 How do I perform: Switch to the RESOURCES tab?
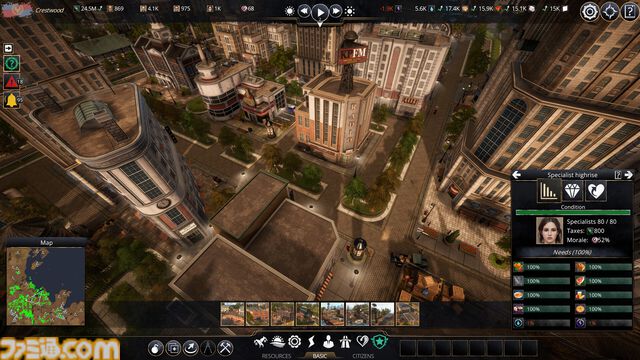(276, 356)
